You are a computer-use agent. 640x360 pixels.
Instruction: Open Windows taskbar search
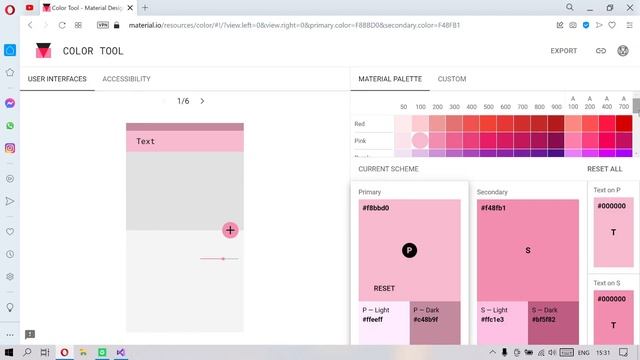tap(27, 352)
